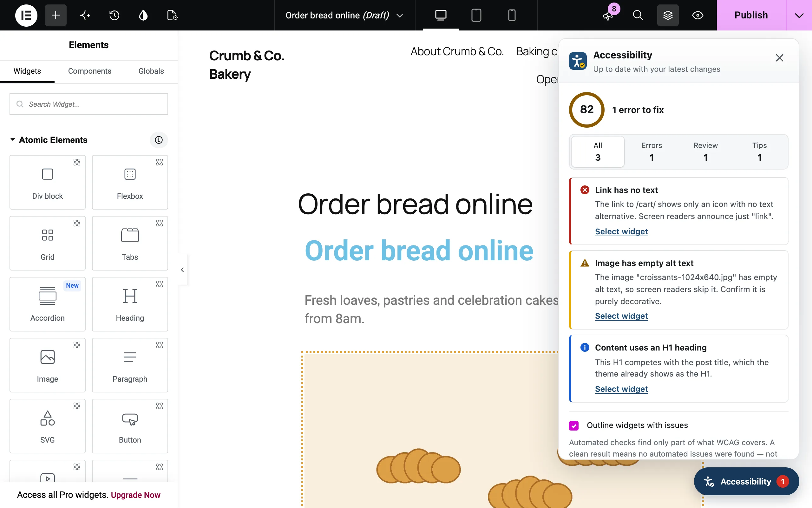Select widget for Link has no text
The image size is (812, 508).
(x=621, y=231)
